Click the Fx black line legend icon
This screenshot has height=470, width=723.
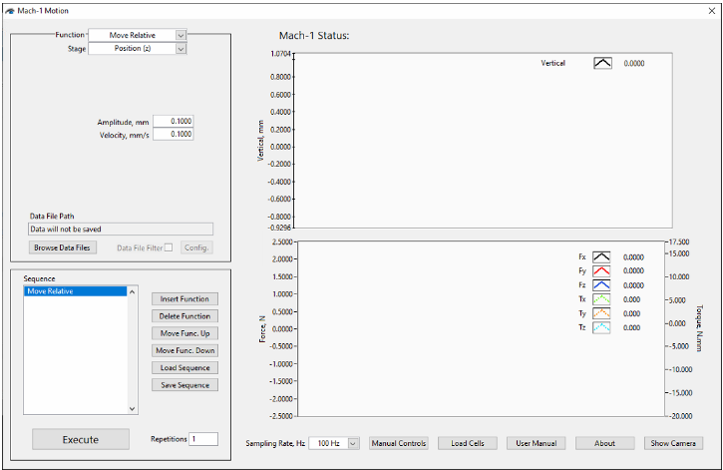point(601,257)
